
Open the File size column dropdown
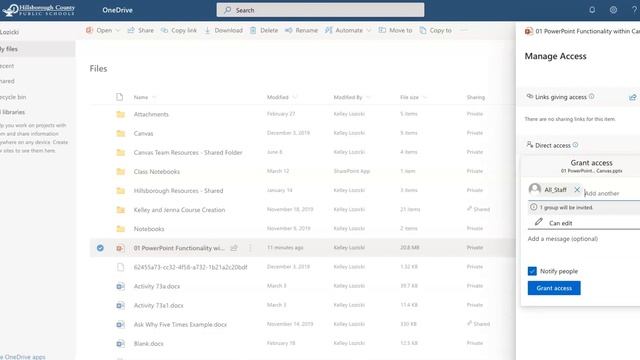tap(425, 97)
